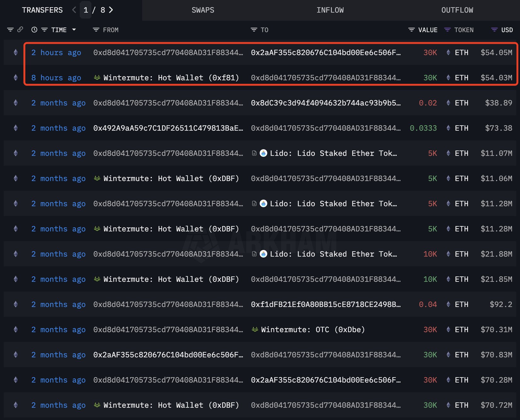Click ETH token icon in $70.31M row
Image resolution: width=520 pixels, height=420 pixels.
448,329
